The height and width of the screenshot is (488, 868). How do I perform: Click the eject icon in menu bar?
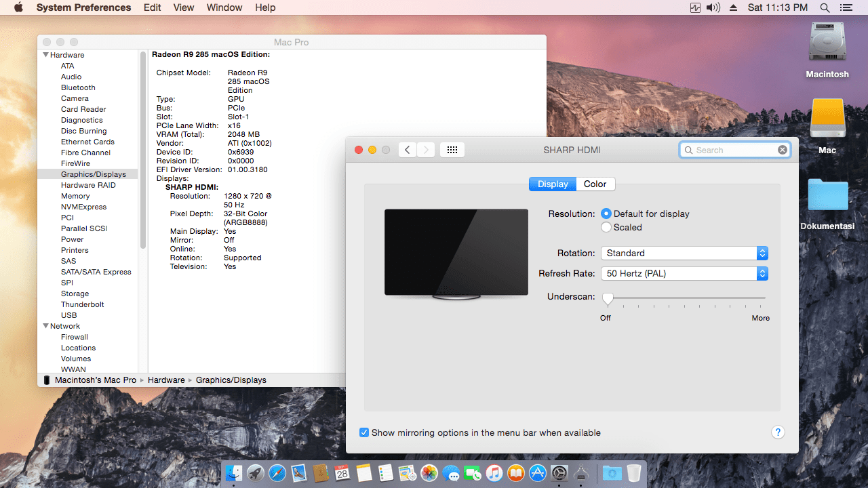[x=733, y=7]
